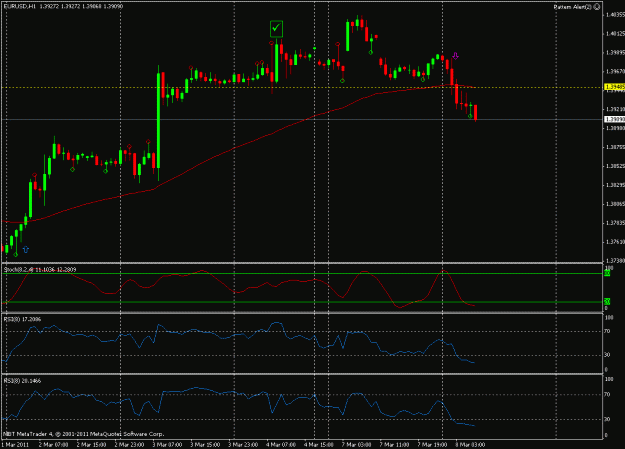Click the 1.39670 price axis label

click(615, 71)
